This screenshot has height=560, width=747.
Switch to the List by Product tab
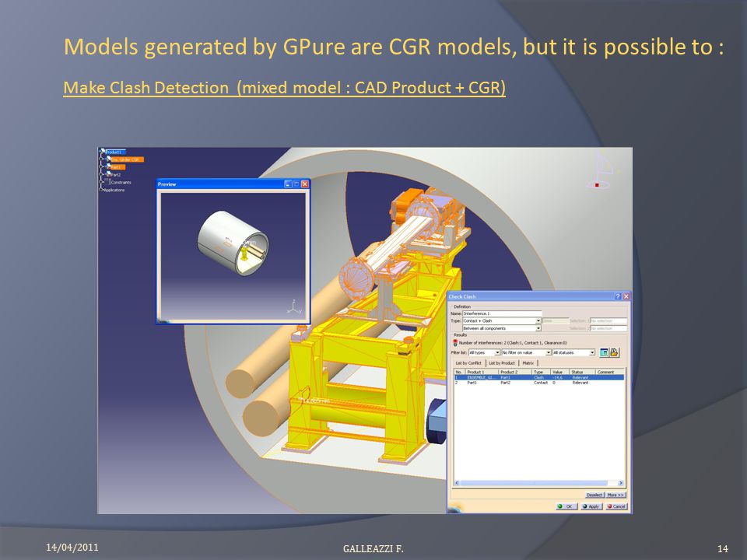(502, 363)
